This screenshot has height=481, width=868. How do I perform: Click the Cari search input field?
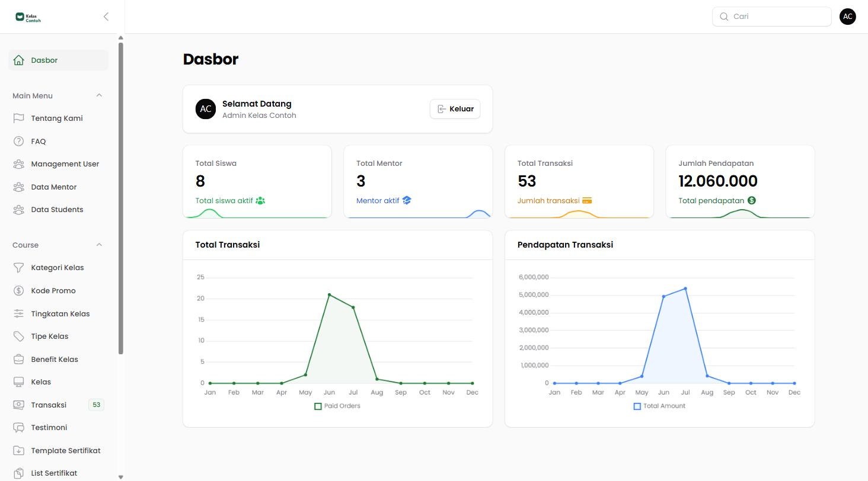(772, 17)
